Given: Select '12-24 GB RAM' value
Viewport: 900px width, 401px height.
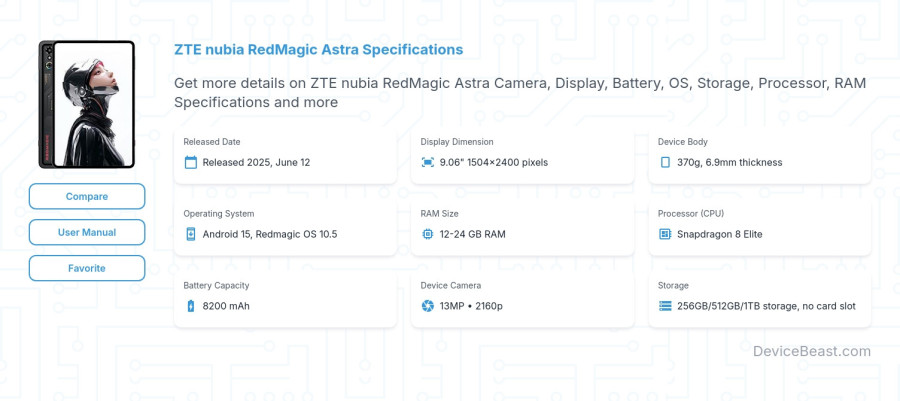Looking at the screenshot, I should click(472, 234).
